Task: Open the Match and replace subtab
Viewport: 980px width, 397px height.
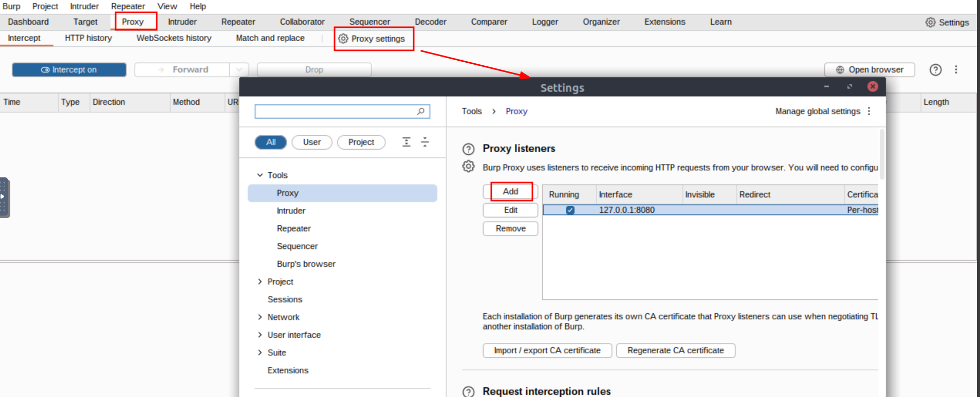Action: 270,38
